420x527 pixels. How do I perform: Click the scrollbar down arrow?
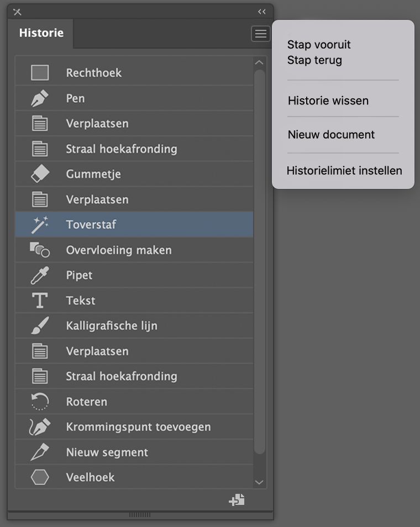(259, 482)
